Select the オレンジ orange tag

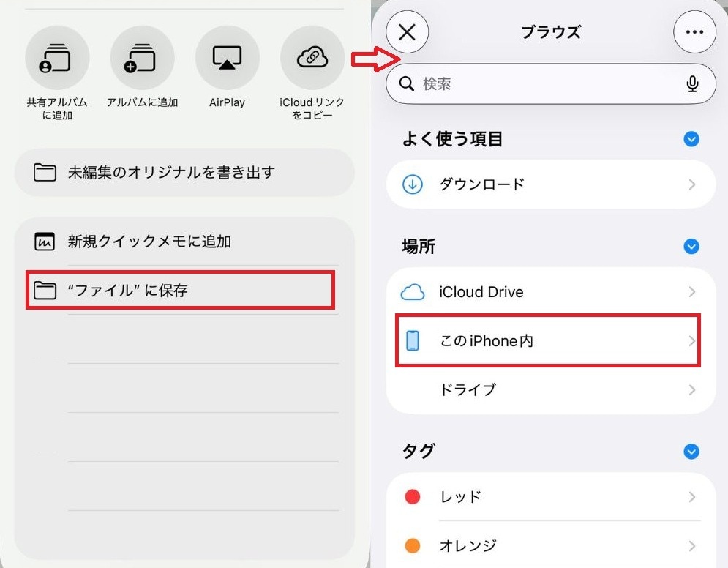click(412, 545)
